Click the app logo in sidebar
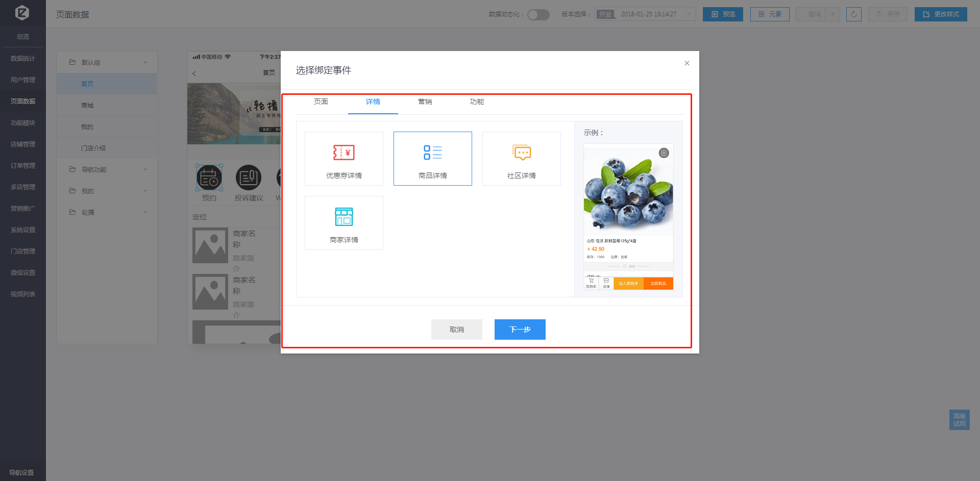Viewport: 980px width, 481px height. [22, 13]
